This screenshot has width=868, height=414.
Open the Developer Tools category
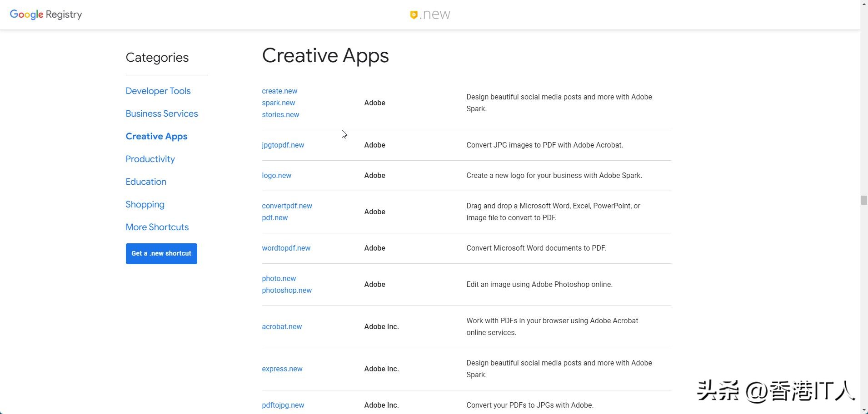tap(158, 91)
